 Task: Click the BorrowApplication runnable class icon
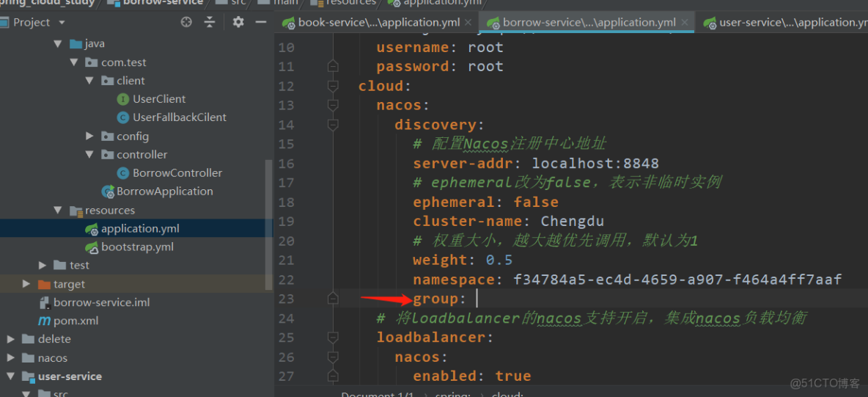click(107, 192)
